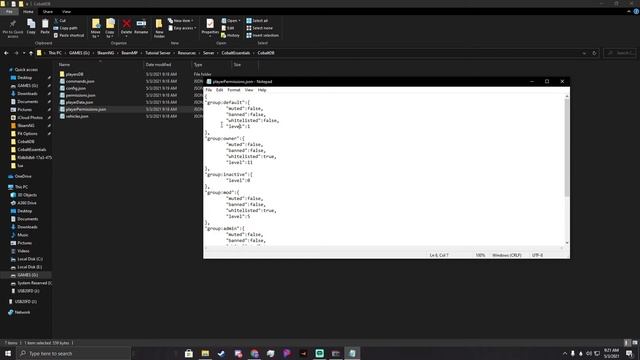This screenshot has height=360, width=640.
Task: Click the Windows Start button
Action: click(x=7, y=353)
